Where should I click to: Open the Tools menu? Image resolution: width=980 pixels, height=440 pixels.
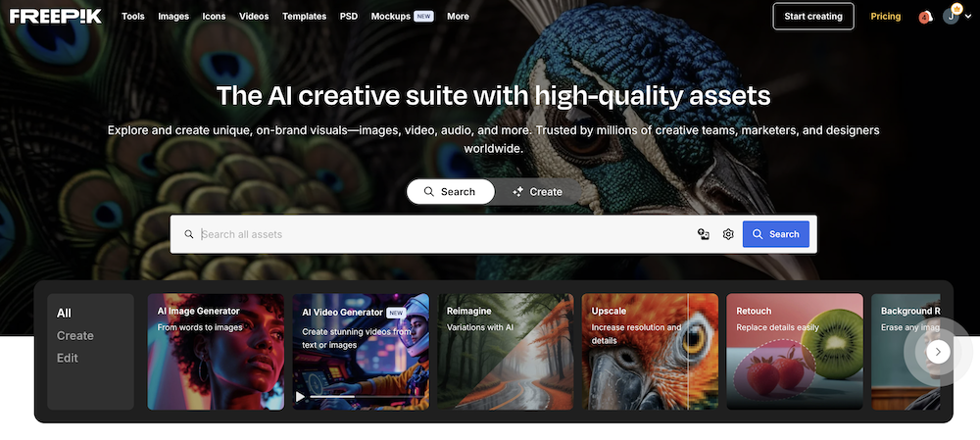click(133, 17)
